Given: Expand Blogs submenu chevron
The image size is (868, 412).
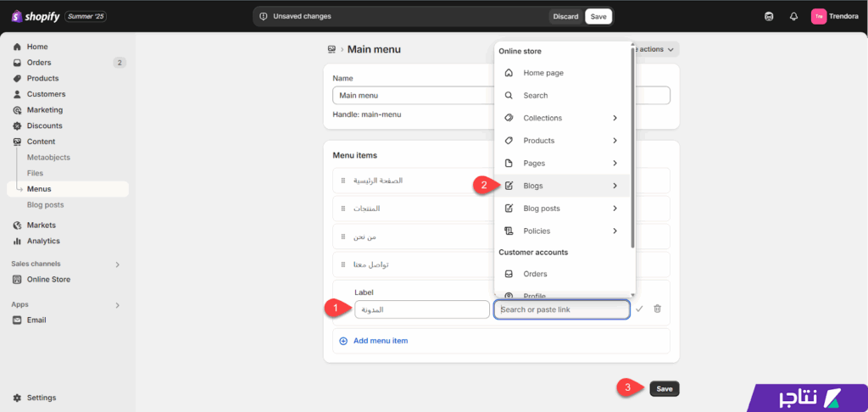Looking at the screenshot, I should click(x=615, y=186).
